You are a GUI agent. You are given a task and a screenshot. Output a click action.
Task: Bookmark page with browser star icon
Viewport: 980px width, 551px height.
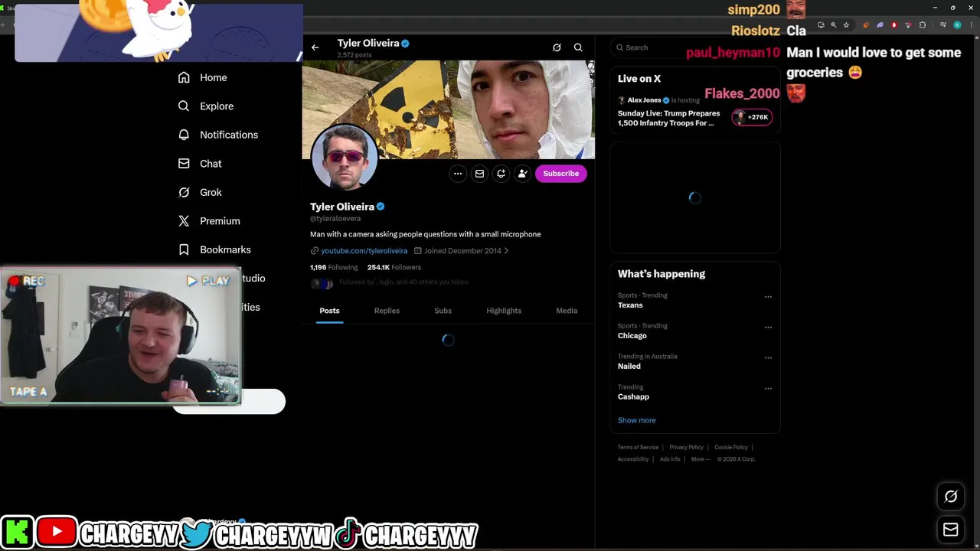(846, 25)
